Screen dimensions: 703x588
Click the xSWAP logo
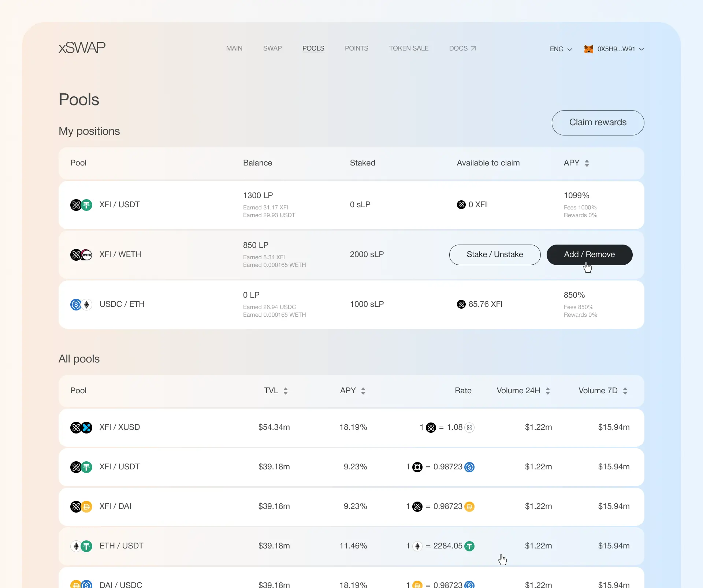point(81,47)
